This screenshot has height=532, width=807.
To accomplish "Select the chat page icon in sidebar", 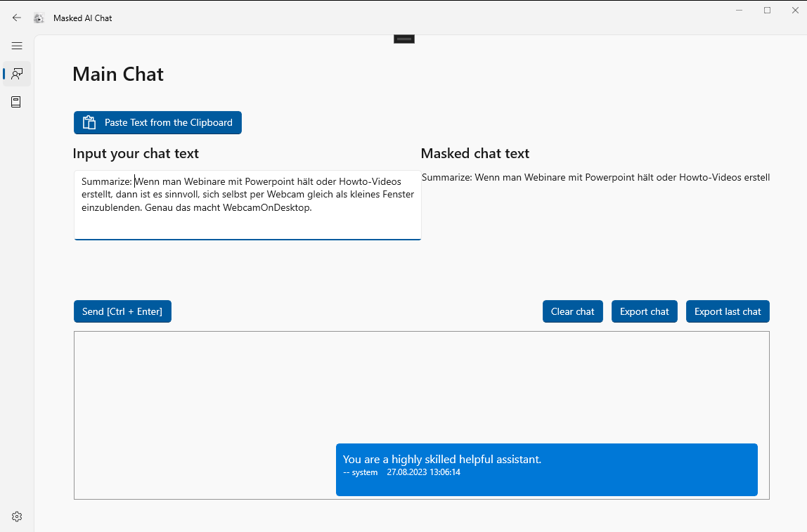I will click(17, 73).
